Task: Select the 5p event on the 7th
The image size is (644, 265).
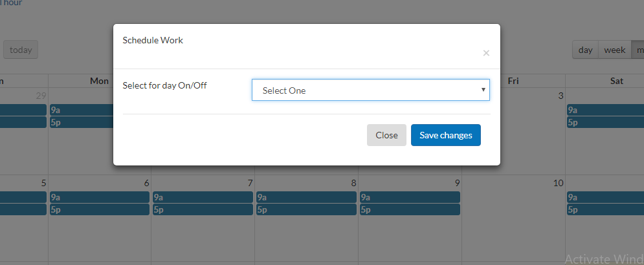Action: (x=203, y=209)
